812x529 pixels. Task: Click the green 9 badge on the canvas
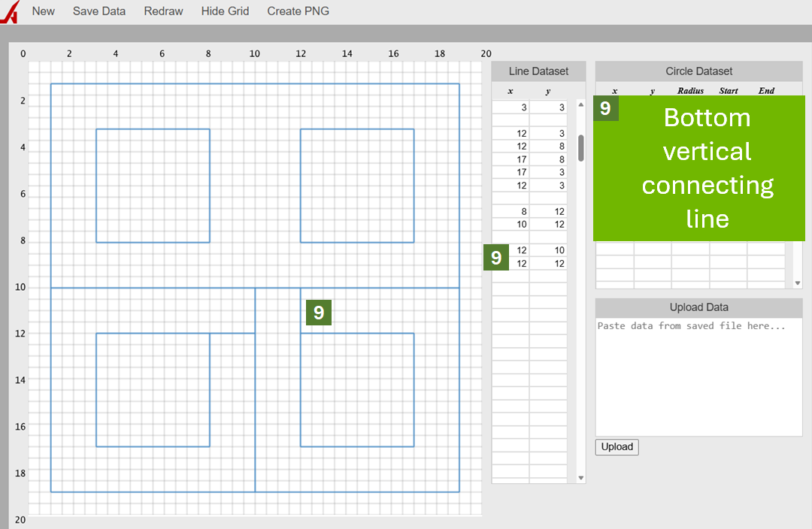tap(319, 313)
